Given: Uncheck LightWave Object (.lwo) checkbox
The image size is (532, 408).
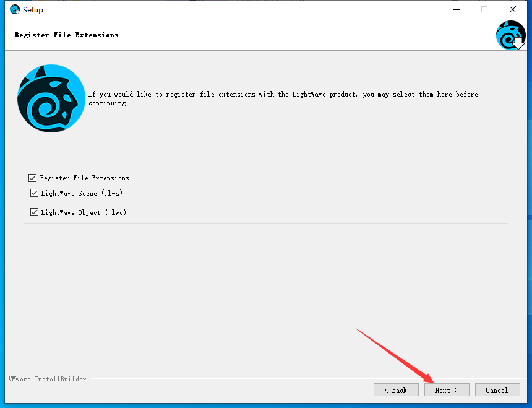Looking at the screenshot, I should coord(34,212).
